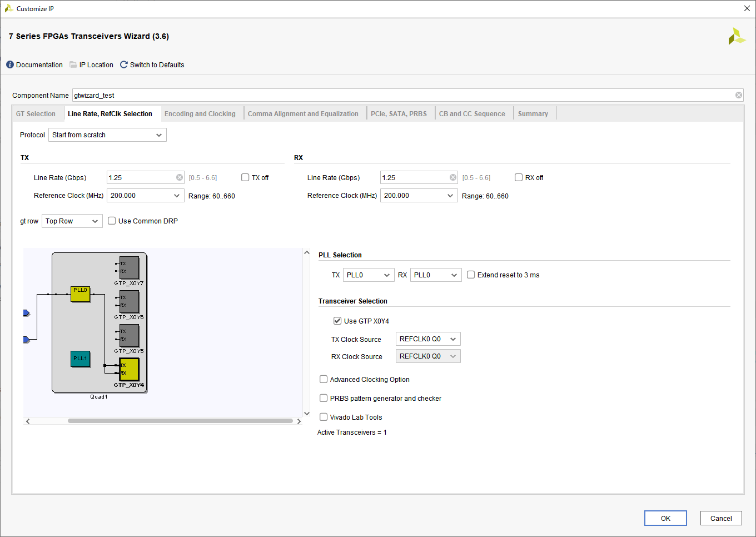Screen dimensions: 756x537
Task: Open the Protocol dropdown
Action: tap(107, 135)
